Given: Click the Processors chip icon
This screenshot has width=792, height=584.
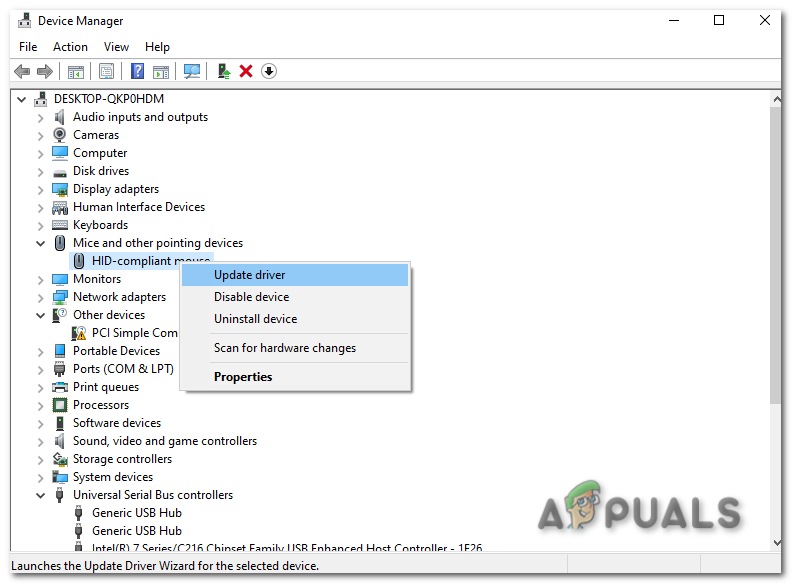Looking at the screenshot, I should coord(60,405).
